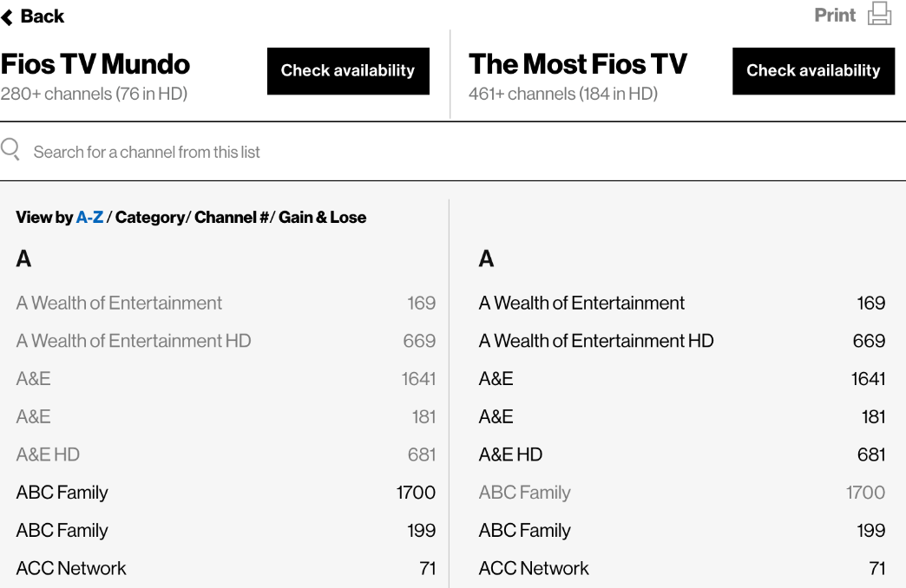
Task: Click the Print printer icon
Action: click(x=881, y=14)
